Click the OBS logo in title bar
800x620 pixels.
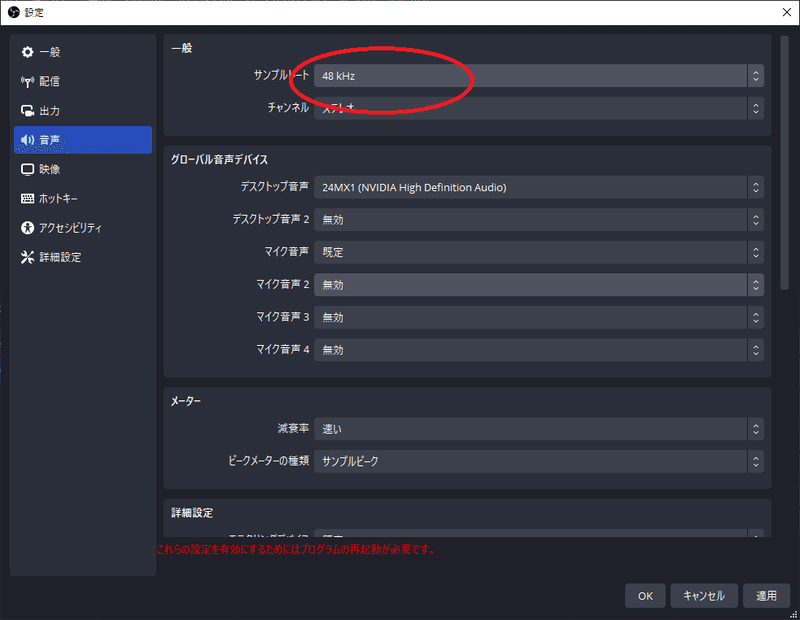(x=13, y=12)
